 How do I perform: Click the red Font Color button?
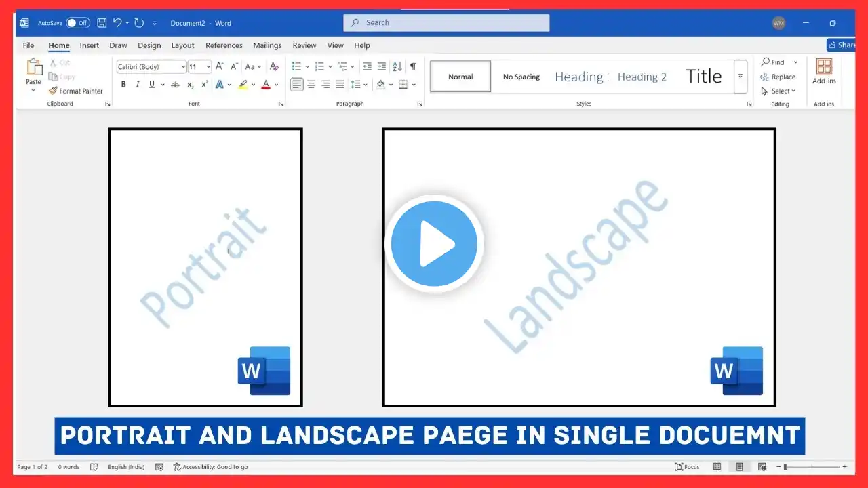[266, 85]
